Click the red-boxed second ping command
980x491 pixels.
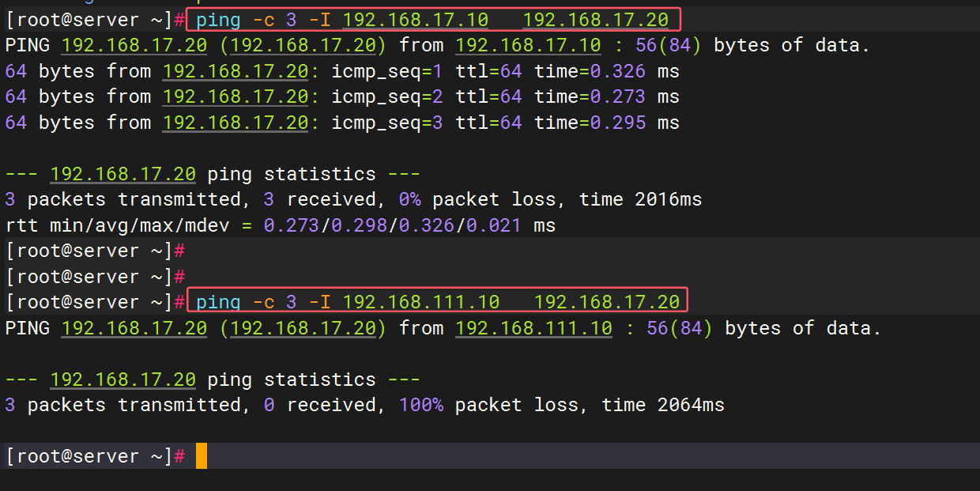(439, 301)
